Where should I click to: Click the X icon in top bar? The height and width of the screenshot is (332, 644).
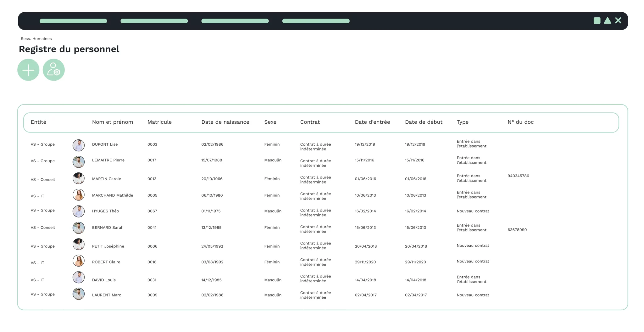[x=618, y=20]
